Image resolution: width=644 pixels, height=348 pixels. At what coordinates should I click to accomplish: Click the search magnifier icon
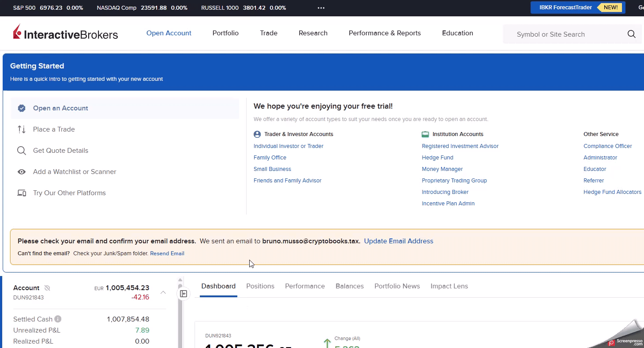631,34
